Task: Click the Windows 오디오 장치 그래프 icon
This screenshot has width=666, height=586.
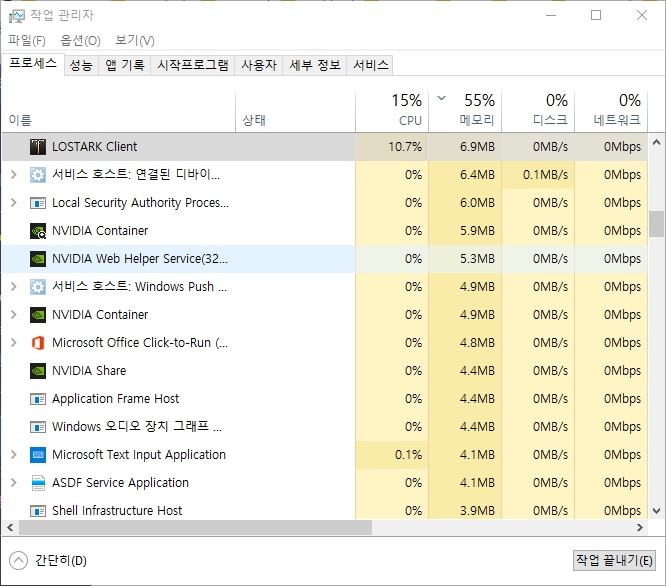Action: point(38,427)
